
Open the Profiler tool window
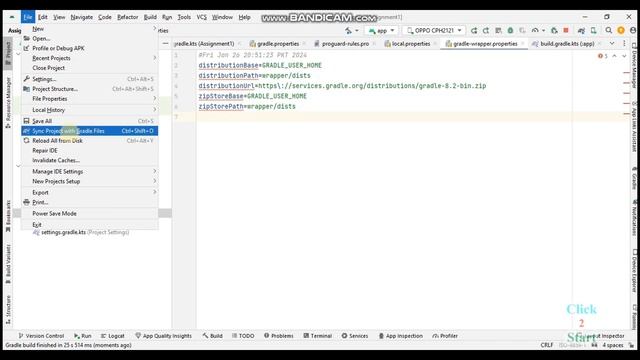tap(445, 336)
